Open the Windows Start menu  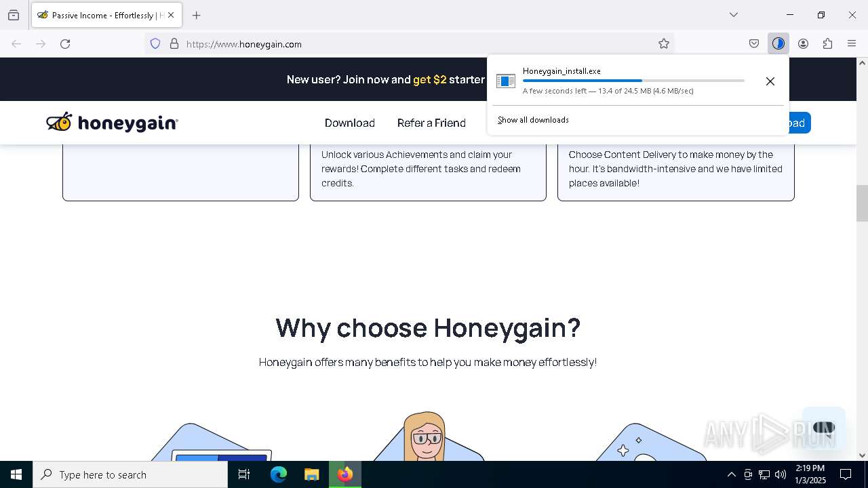[16, 474]
